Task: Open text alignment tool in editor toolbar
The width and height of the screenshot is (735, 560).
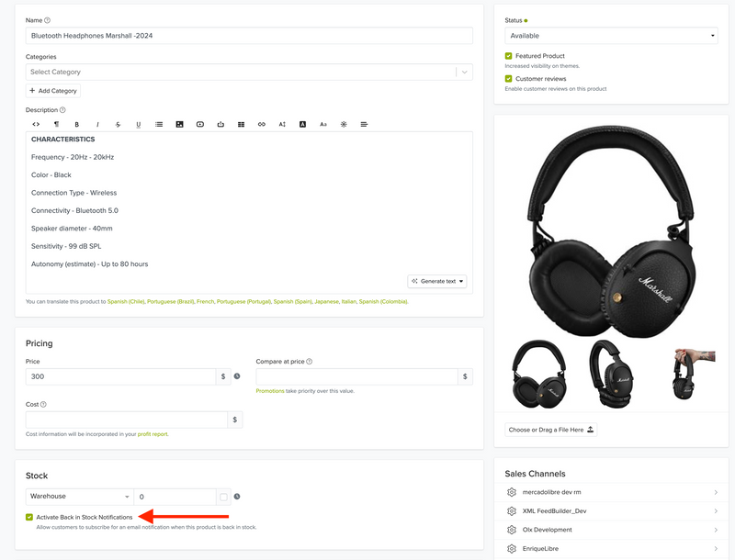Action: click(x=364, y=124)
